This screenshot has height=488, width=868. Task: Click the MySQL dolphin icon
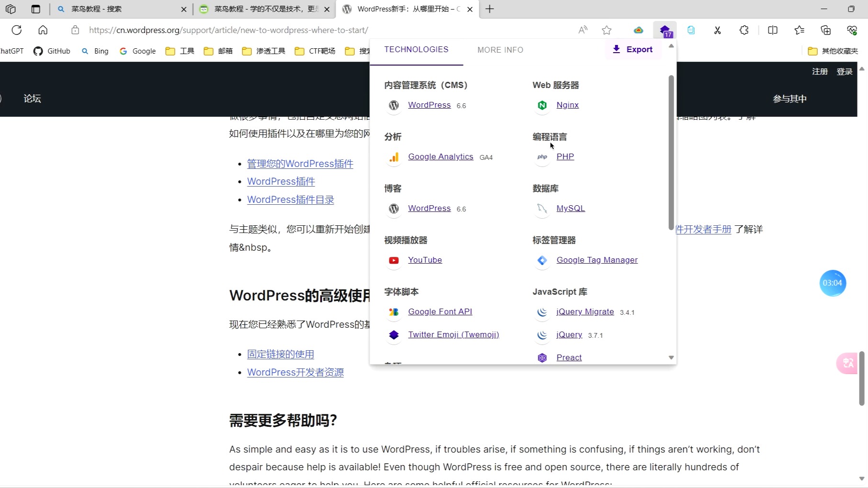pos(542,209)
